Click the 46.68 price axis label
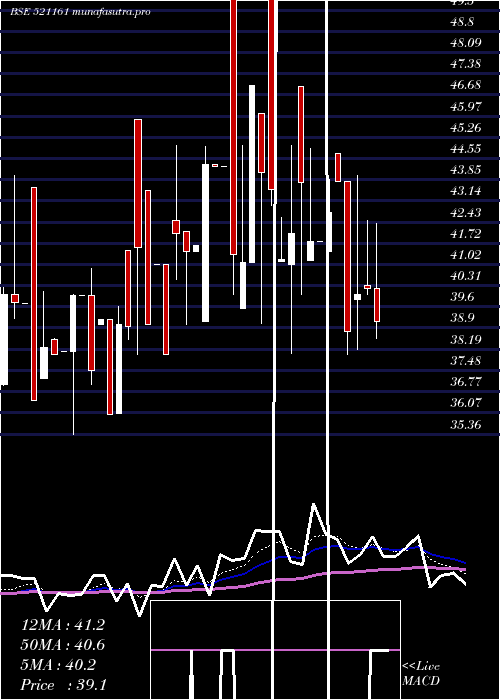This screenshot has height=700, width=500. 466,85
